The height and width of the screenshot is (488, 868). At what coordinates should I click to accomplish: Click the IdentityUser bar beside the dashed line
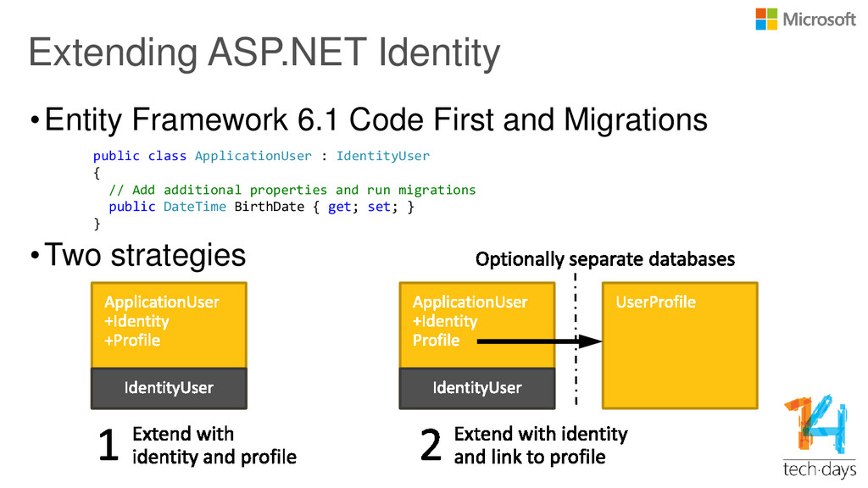tap(477, 388)
